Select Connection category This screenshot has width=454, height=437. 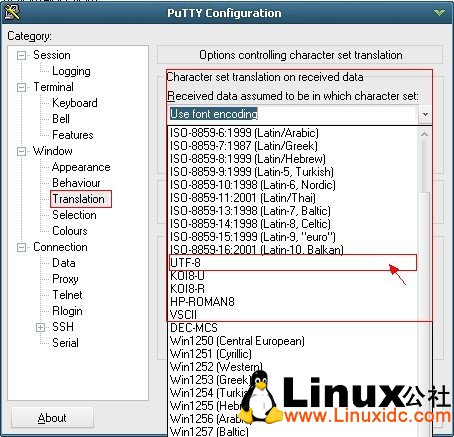point(60,247)
